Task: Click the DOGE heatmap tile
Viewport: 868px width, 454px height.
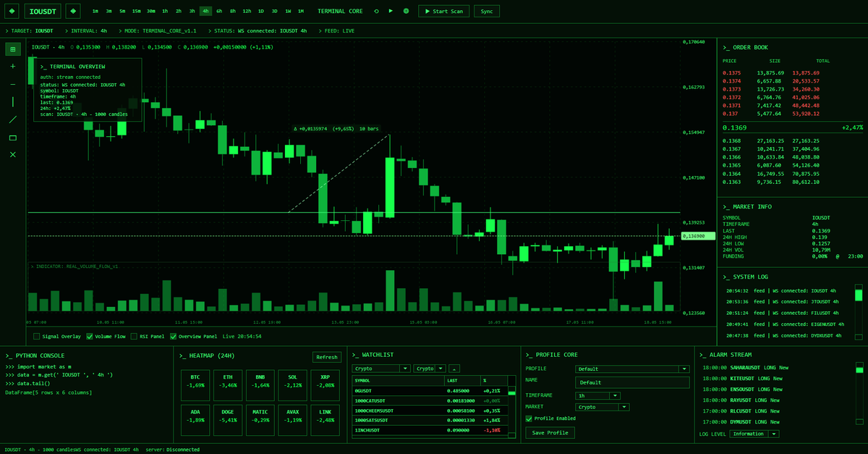Action: coord(229,421)
